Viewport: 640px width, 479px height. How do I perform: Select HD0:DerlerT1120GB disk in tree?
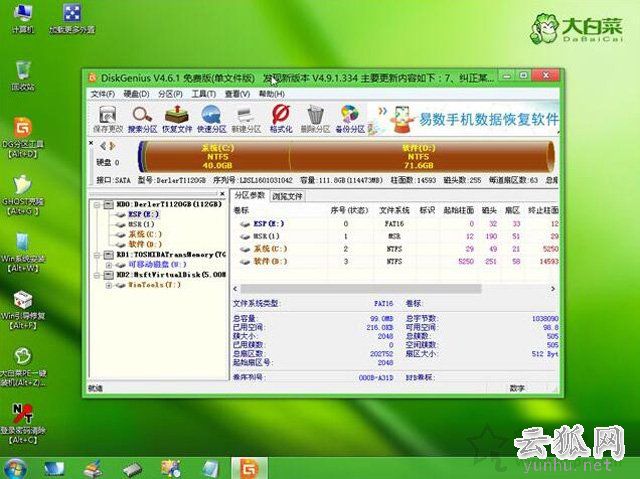tap(169, 204)
